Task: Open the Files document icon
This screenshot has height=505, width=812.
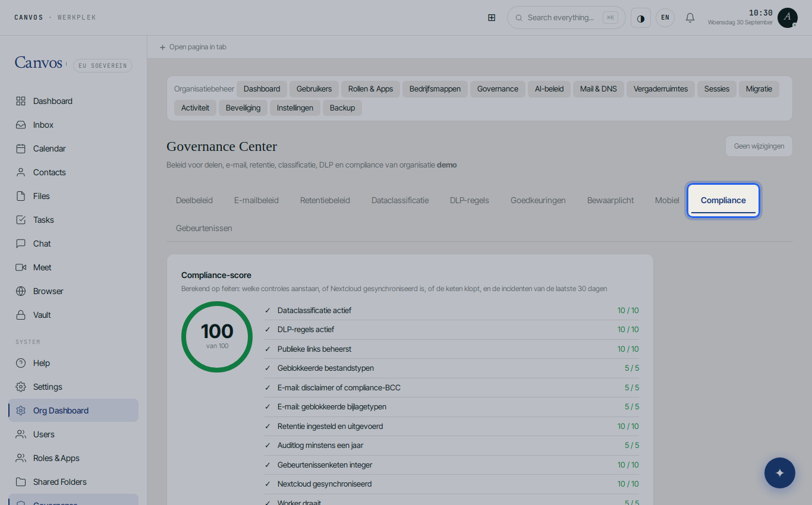Action: pyautogui.click(x=21, y=196)
